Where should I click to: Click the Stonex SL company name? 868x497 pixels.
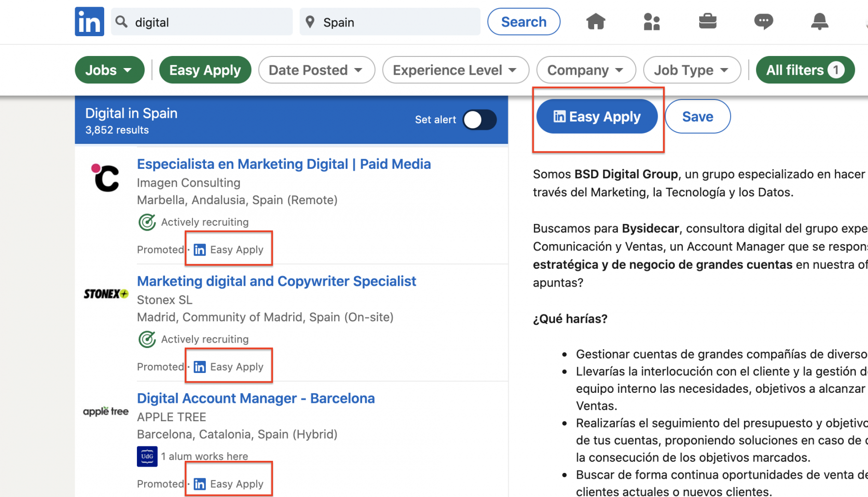164,300
